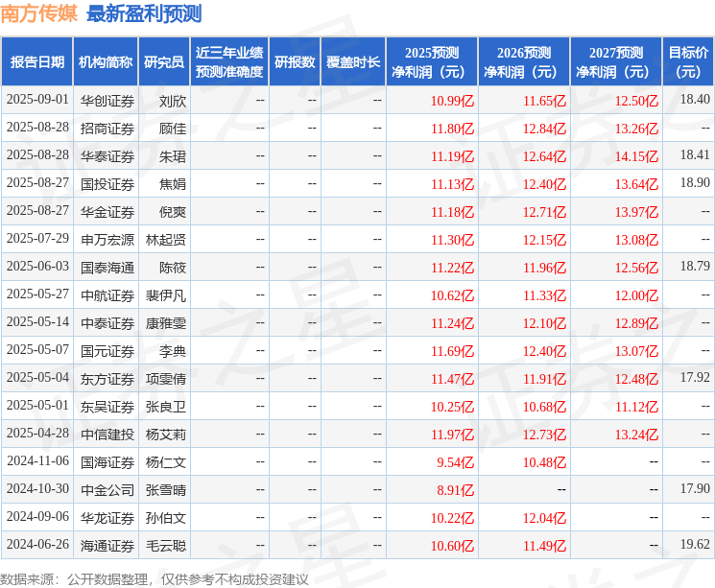Select the 东方证券 institution cell

(x=107, y=379)
